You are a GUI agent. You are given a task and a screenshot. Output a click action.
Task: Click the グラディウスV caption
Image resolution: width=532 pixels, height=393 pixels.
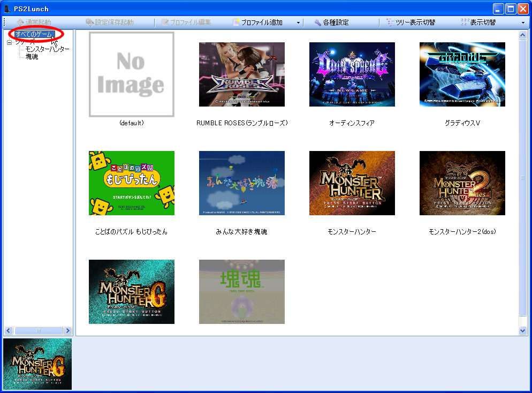point(462,123)
